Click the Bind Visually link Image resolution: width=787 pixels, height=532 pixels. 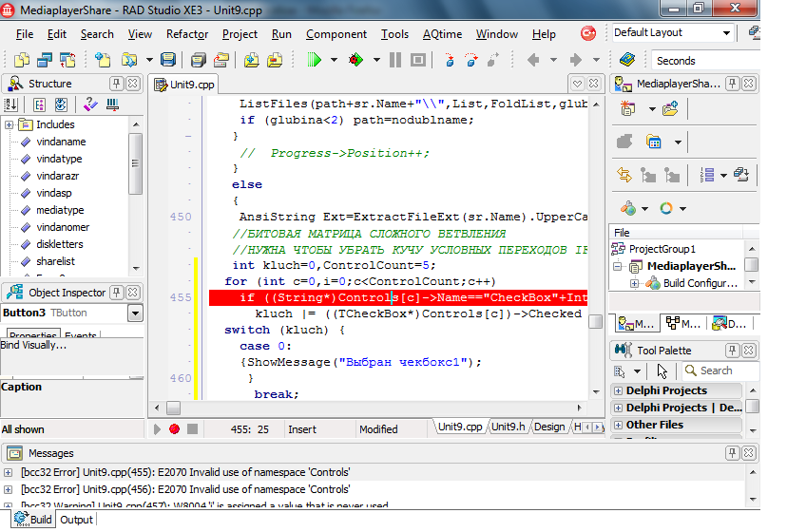[33, 345]
